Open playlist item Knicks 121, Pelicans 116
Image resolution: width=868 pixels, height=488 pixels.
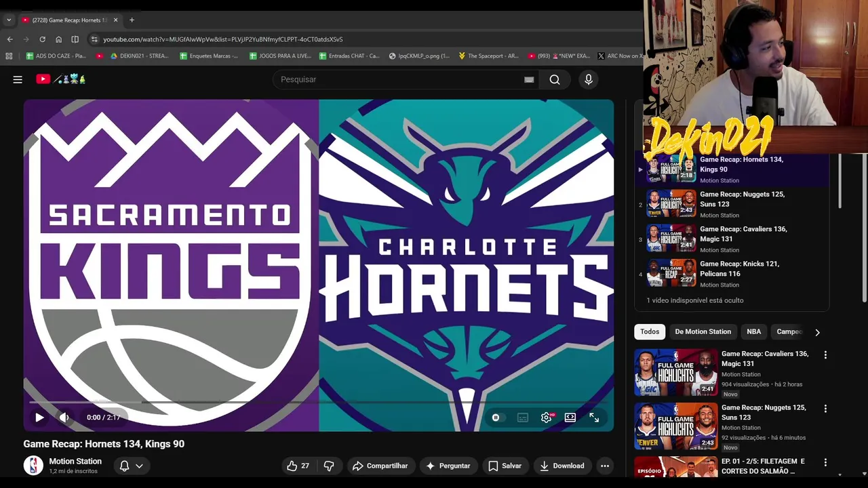(731, 273)
